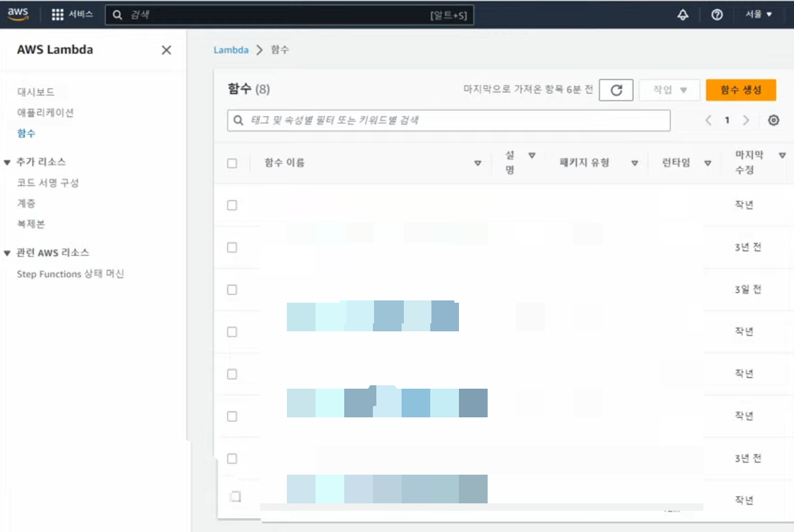Click the 함수 breadcrumb text
The image size is (794, 532).
click(280, 50)
